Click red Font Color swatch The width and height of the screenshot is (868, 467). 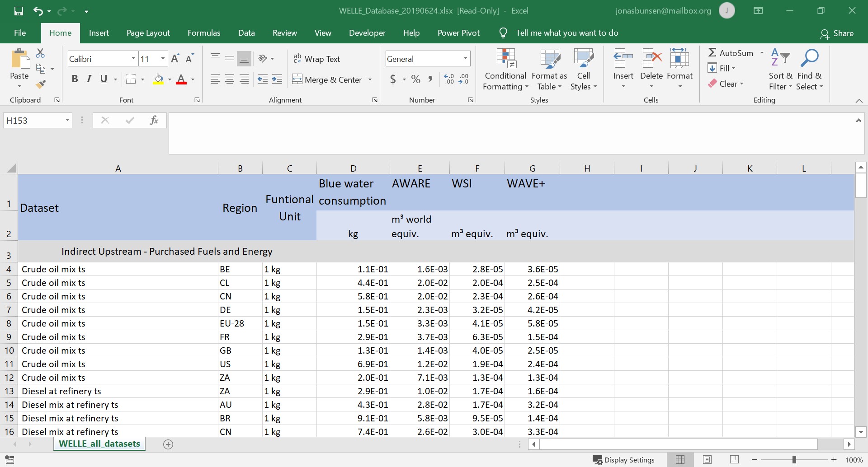[181, 79]
